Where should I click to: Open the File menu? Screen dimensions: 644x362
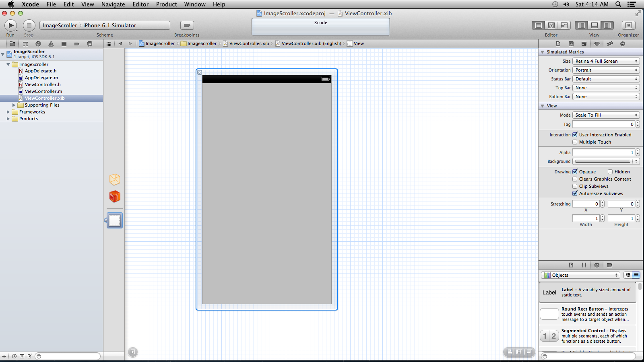(51, 4)
